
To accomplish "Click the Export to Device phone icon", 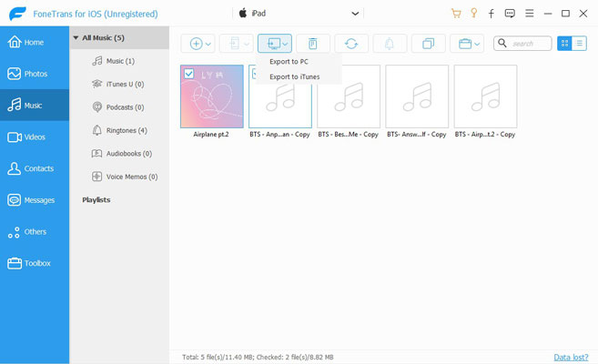I will (235, 44).
